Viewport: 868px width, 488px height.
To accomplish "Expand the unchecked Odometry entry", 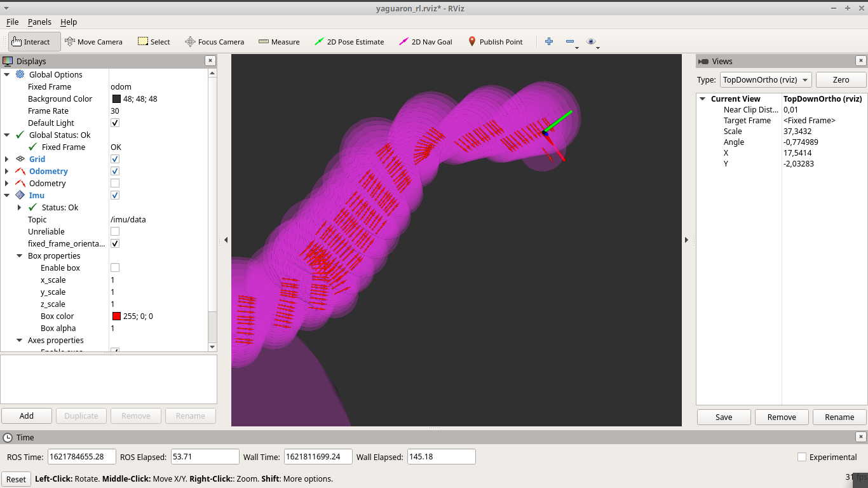I will tap(7, 183).
